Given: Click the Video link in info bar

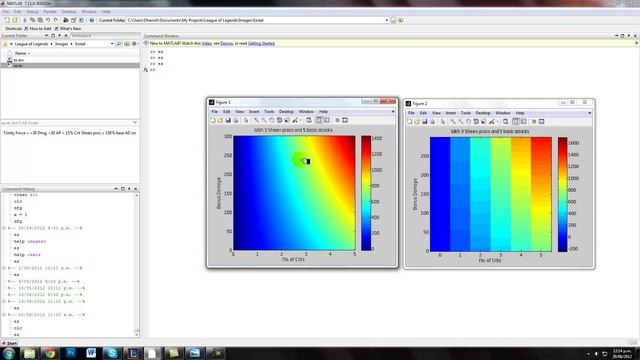Looking at the screenshot, I should point(207,43).
